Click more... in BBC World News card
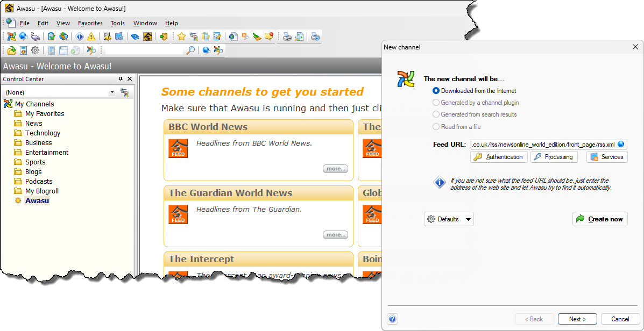Viewport: 644px width, 331px height. [335, 169]
